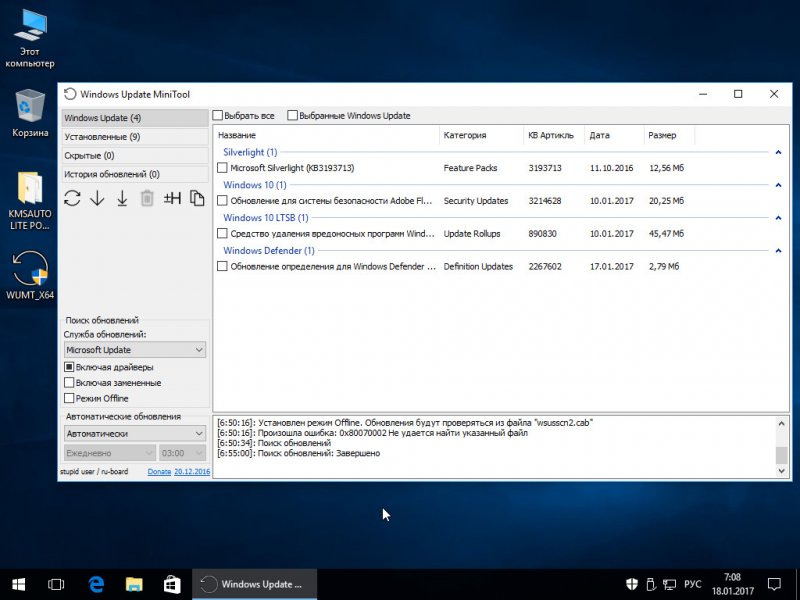
Task: Switch to the 'Установленные (9)' tab
Action: pos(135,137)
